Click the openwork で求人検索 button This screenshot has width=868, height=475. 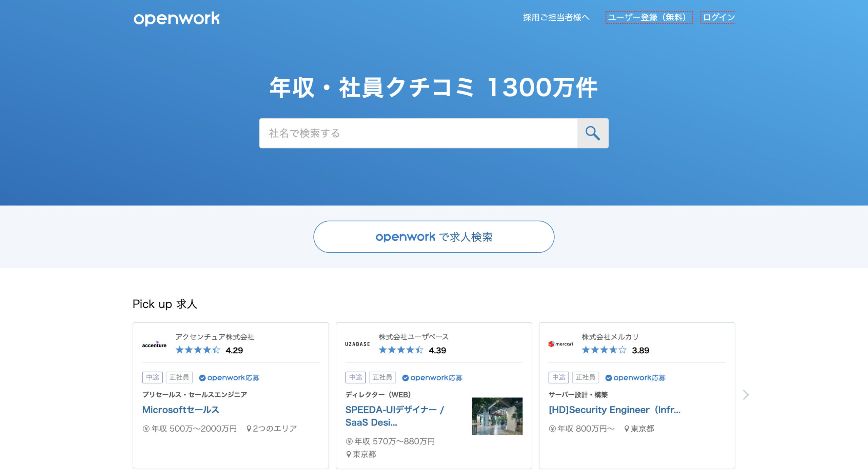434,237
